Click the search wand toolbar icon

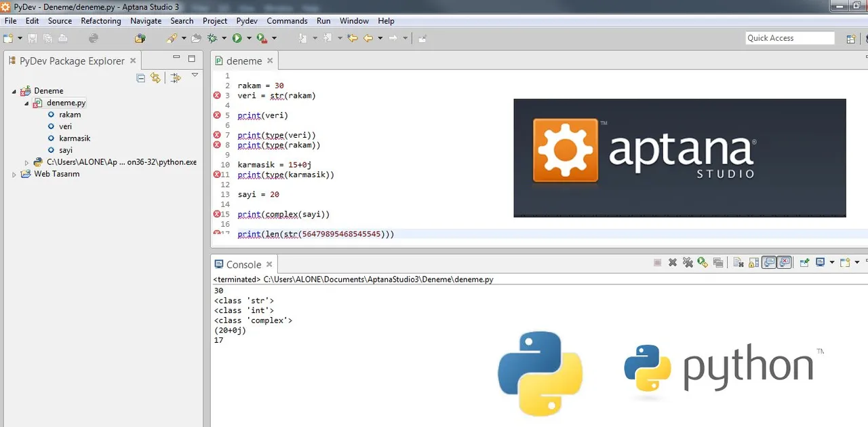172,38
